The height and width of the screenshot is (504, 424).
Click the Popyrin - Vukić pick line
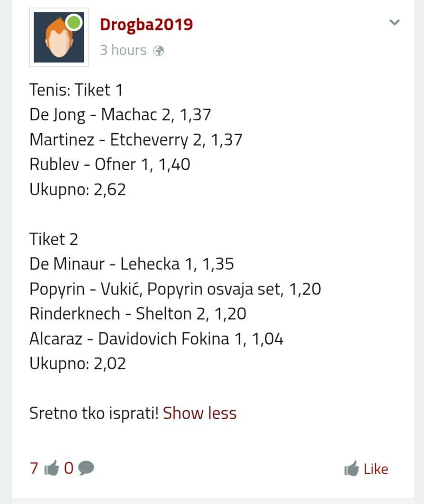pyautogui.click(x=175, y=289)
